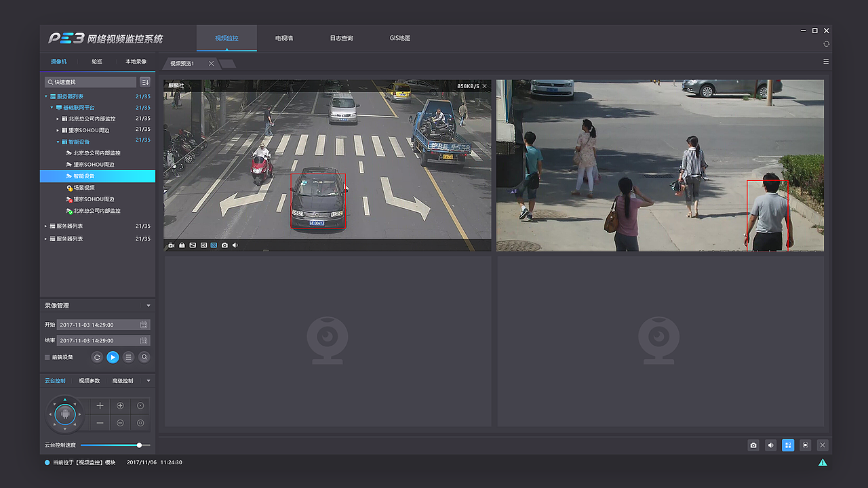Toggle sound with the traffic video speaker icon
Viewport: 868px width, 488px height.
tap(235, 245)
